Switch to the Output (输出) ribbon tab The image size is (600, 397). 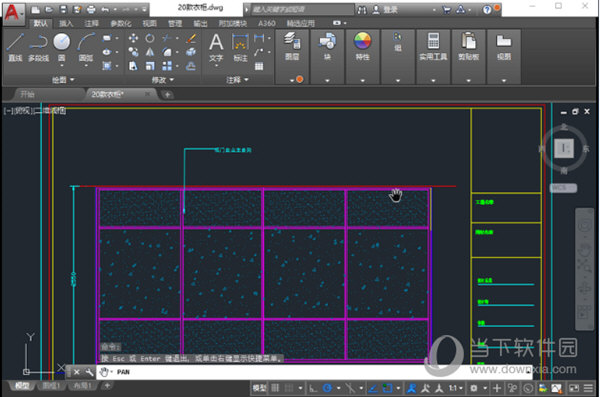pos(200,23)
